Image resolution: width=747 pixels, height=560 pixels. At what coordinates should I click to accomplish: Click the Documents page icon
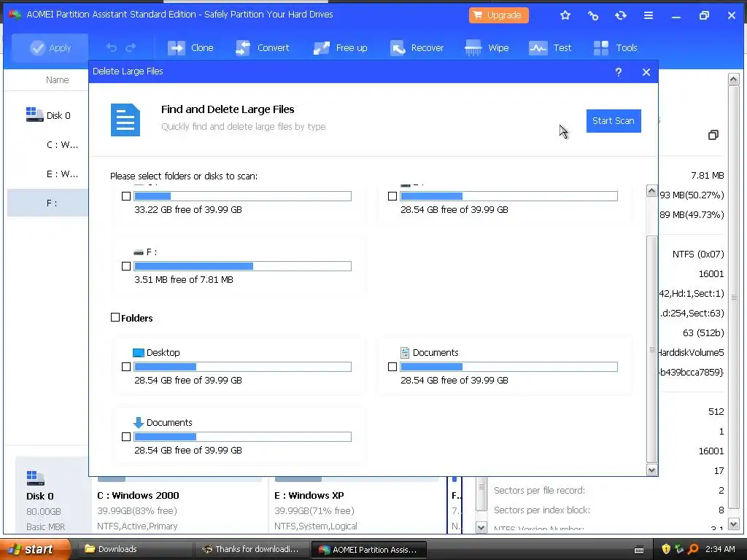(x=404, y=353)
